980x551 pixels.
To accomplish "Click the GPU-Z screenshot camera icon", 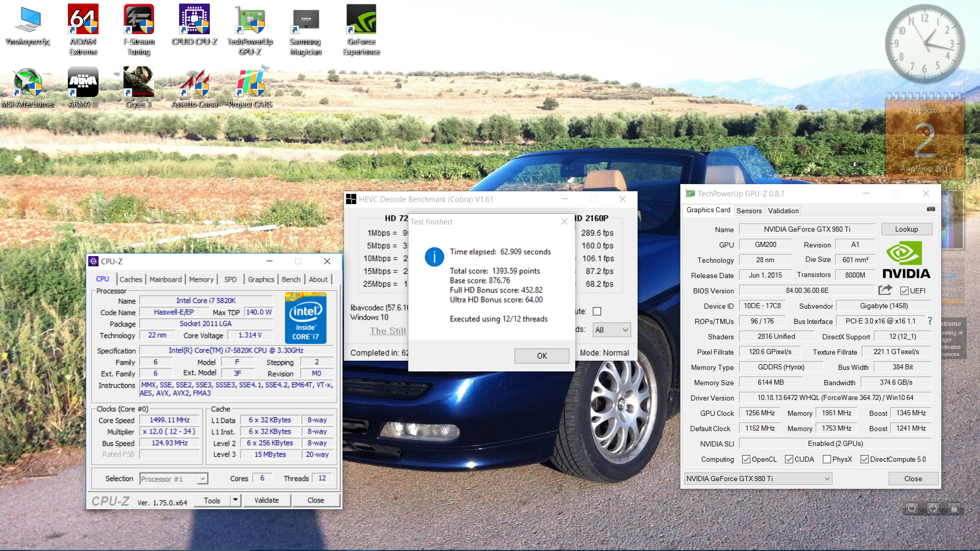I will [931, 209].
